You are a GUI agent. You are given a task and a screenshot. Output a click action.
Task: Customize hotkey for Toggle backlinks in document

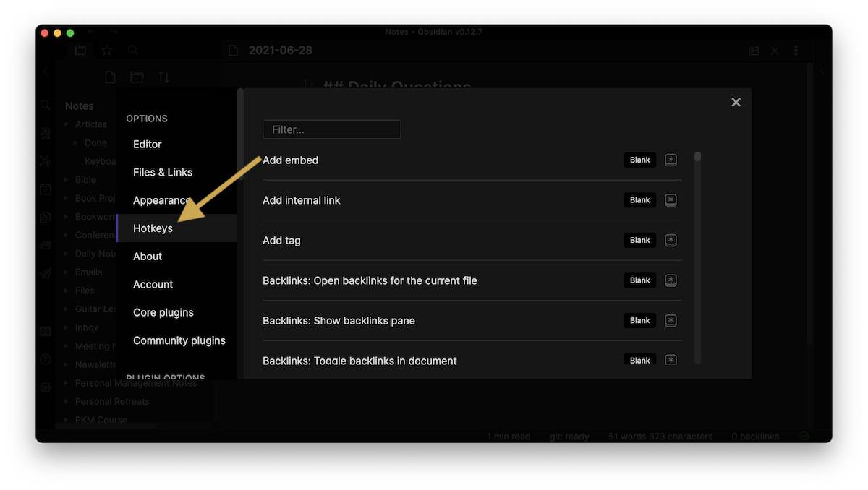point(671,360)
